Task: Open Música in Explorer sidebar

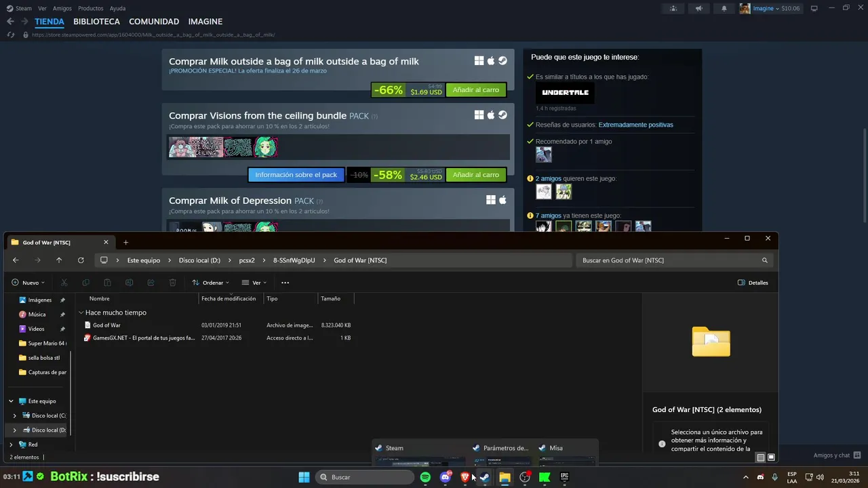Action: [37, 314]
